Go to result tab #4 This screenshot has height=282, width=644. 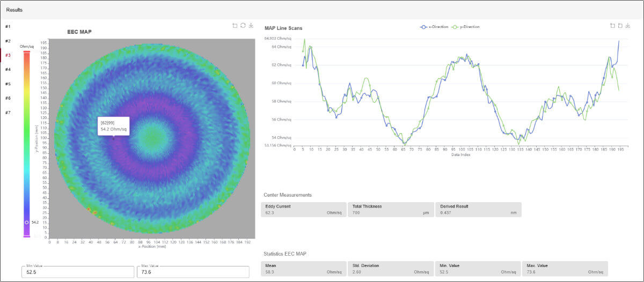(8, 69)
